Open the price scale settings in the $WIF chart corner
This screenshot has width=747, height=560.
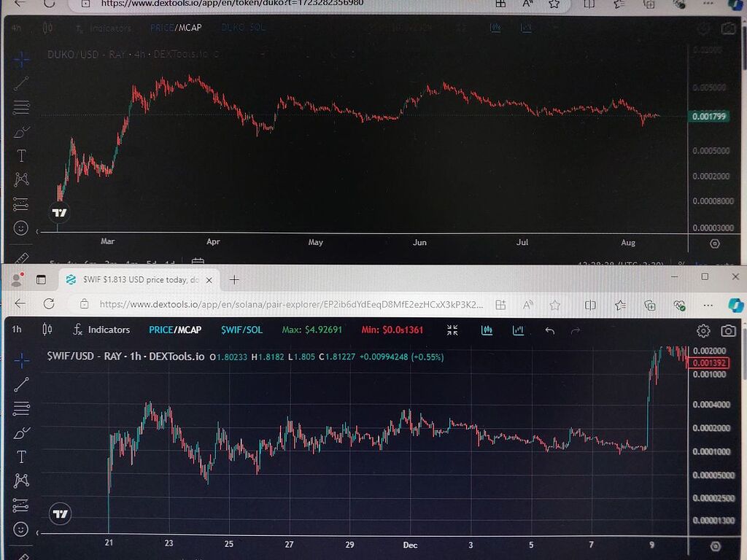click(x=715, y=546)
